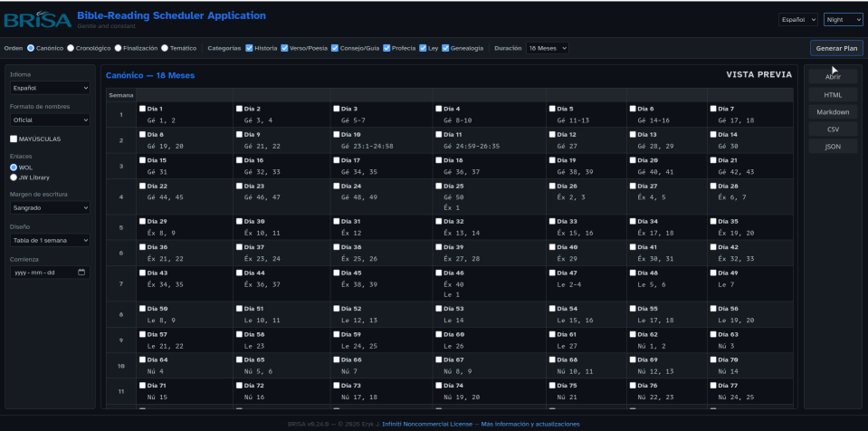Open the Duración 18 Meses dropdown
Screen dimensions: 868x431
(x=547, y=48)
